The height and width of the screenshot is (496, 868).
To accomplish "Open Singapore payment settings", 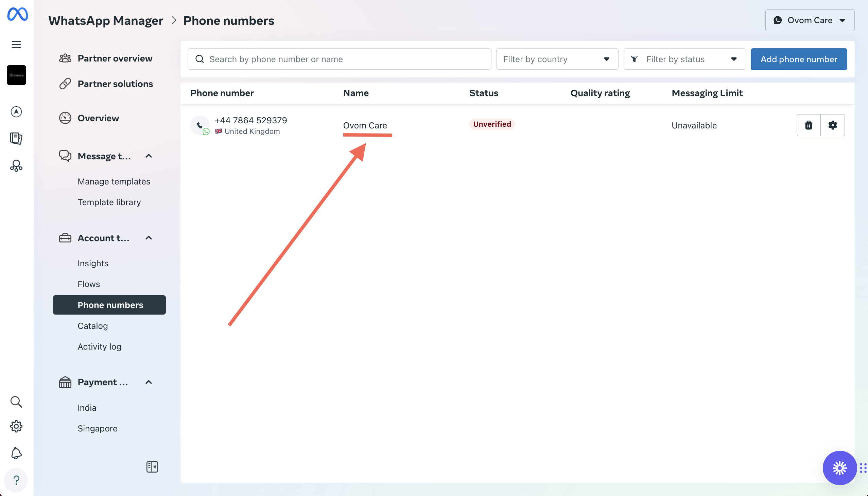I will click(98, 428).
